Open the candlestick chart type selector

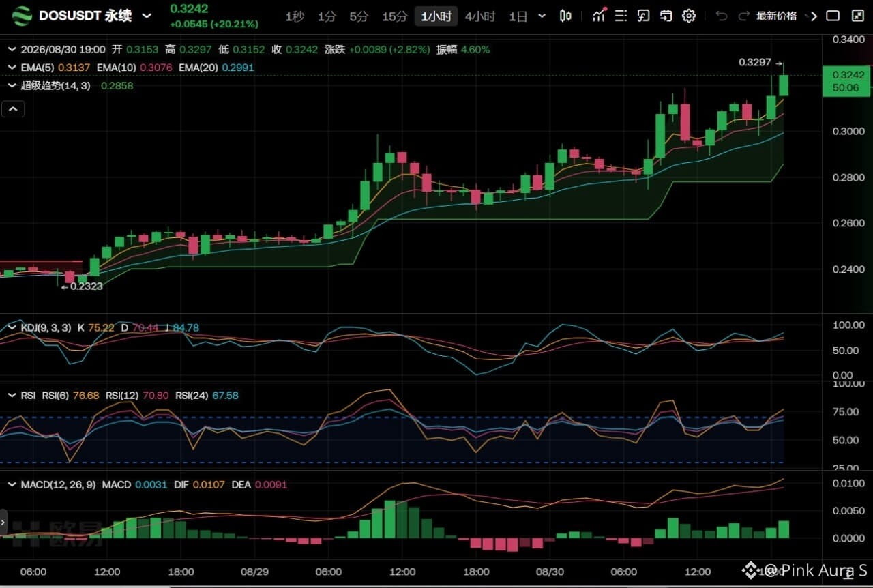565,16
